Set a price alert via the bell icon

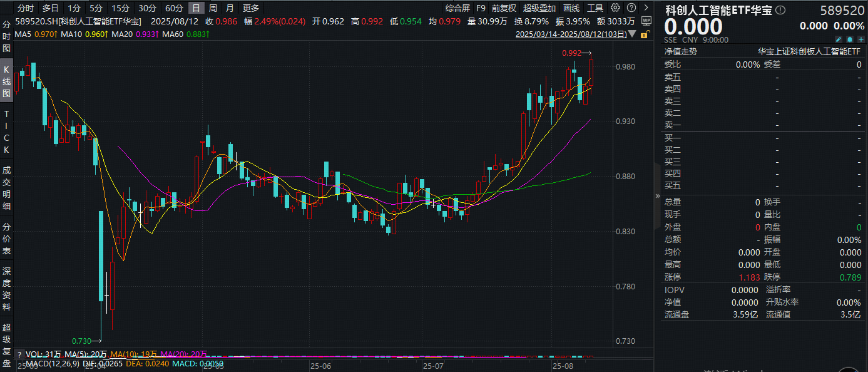tap(849, 39)
